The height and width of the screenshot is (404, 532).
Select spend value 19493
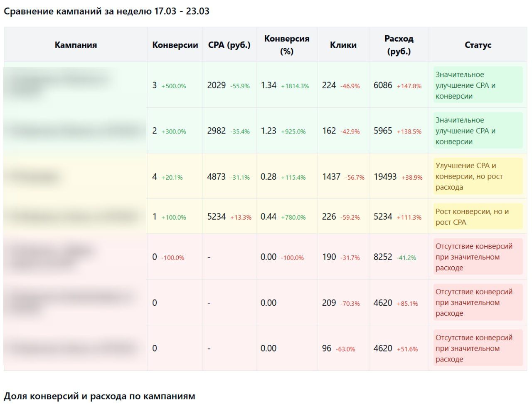coord(385,176)
